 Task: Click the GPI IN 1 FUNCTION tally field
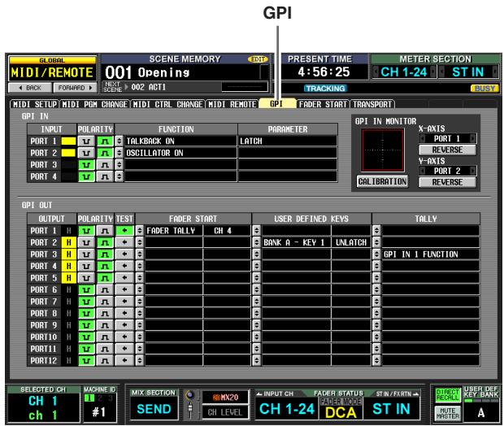pyautogui.click(x=431, y=254)
